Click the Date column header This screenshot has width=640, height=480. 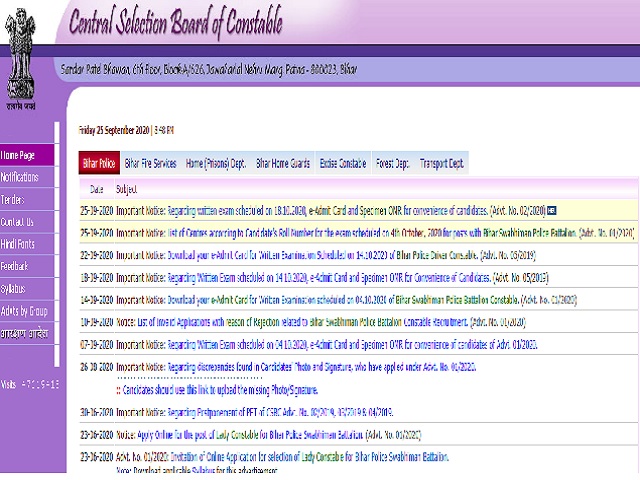coord(97,189)
